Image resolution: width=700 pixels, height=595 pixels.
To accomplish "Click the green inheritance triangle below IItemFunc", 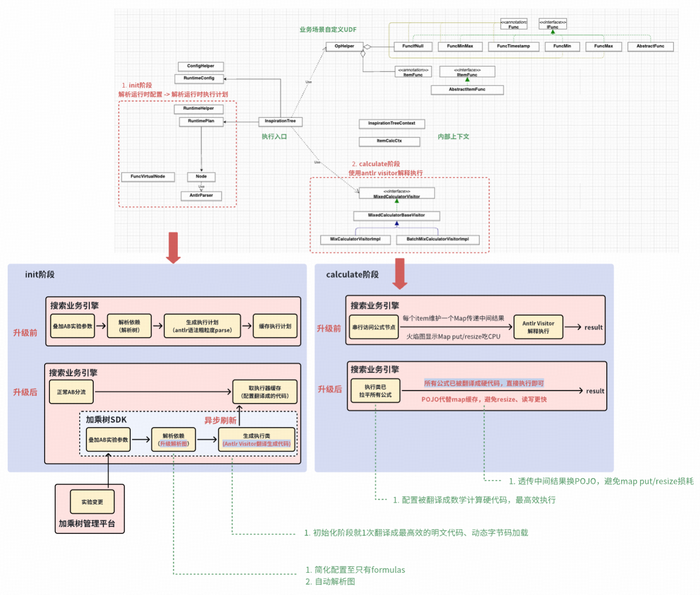I will click(x=467, y=80).
